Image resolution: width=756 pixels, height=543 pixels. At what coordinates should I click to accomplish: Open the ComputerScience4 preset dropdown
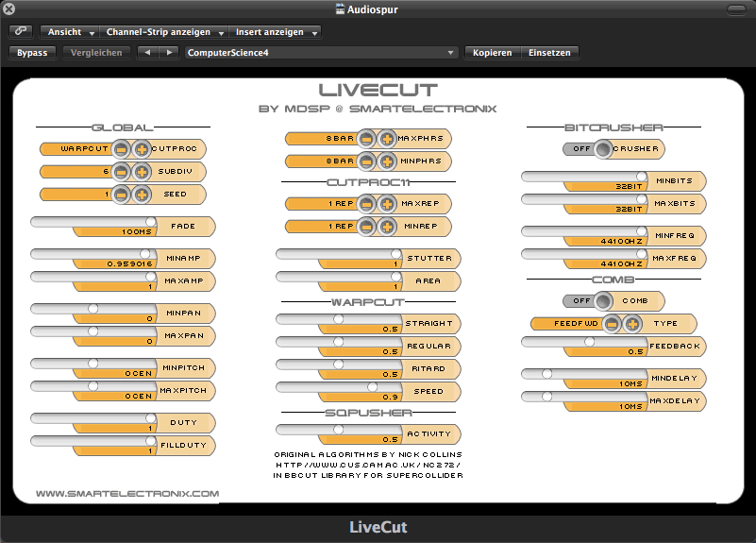(x=321, y=53)
